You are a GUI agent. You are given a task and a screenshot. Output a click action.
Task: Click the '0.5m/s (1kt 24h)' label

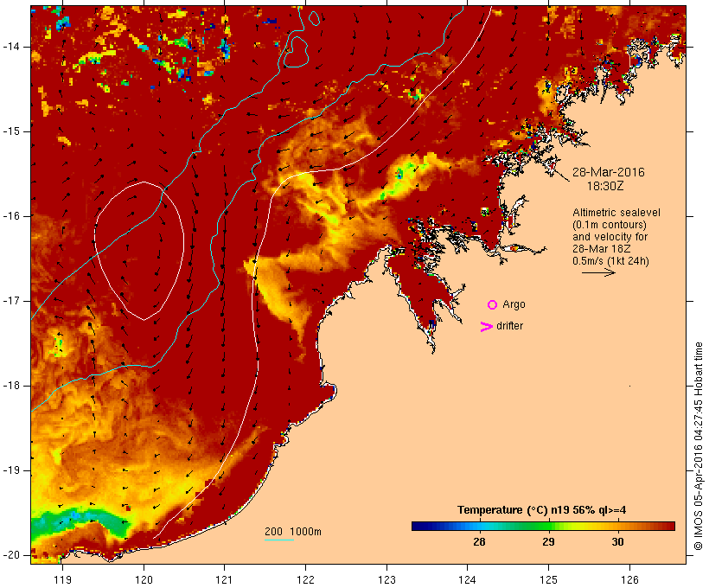(x=611, y=261)
